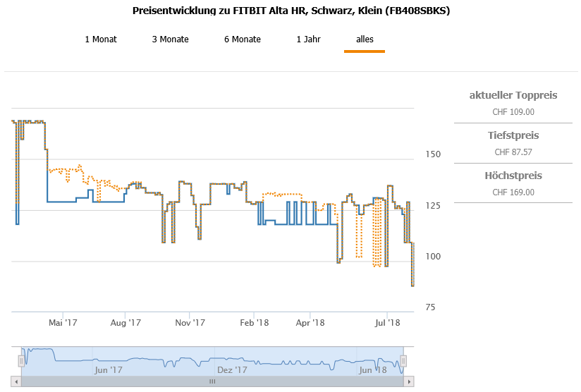Click the Jun '17 label in navigator
Viewport: 581px width, 392px height.
[109, 369]
